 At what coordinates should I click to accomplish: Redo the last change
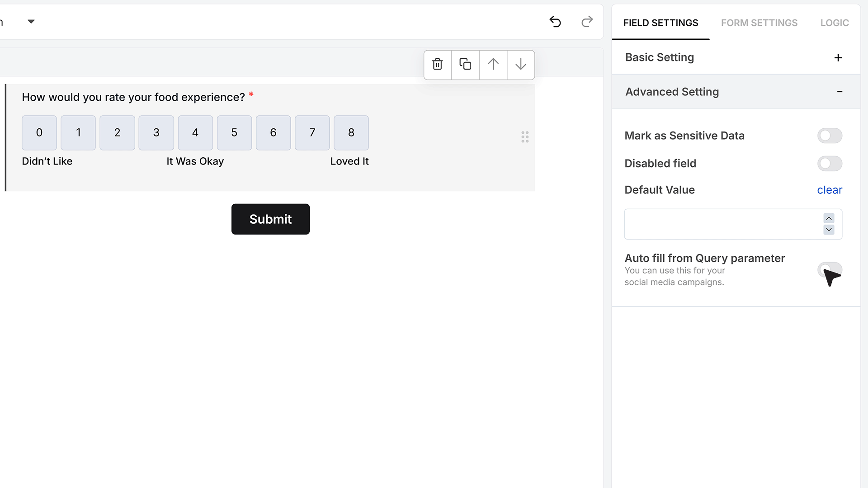pos(587,22)
